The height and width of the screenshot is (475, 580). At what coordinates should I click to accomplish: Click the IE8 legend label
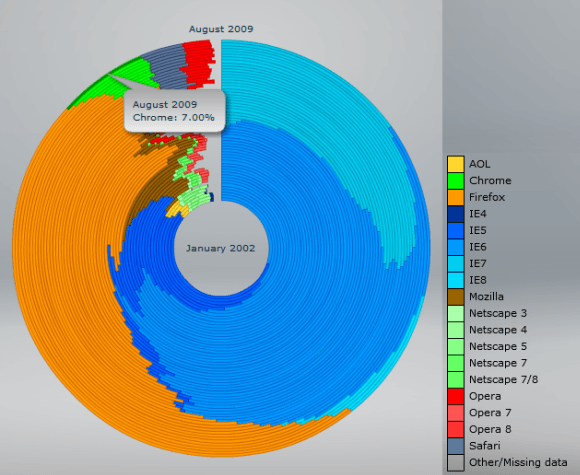[x=478, y=280]
